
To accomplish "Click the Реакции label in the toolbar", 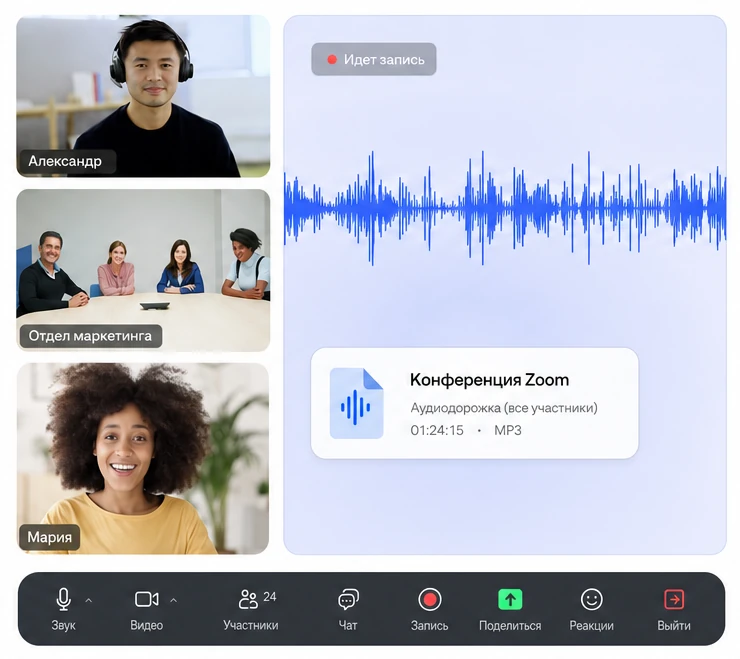I will point(591,626).
